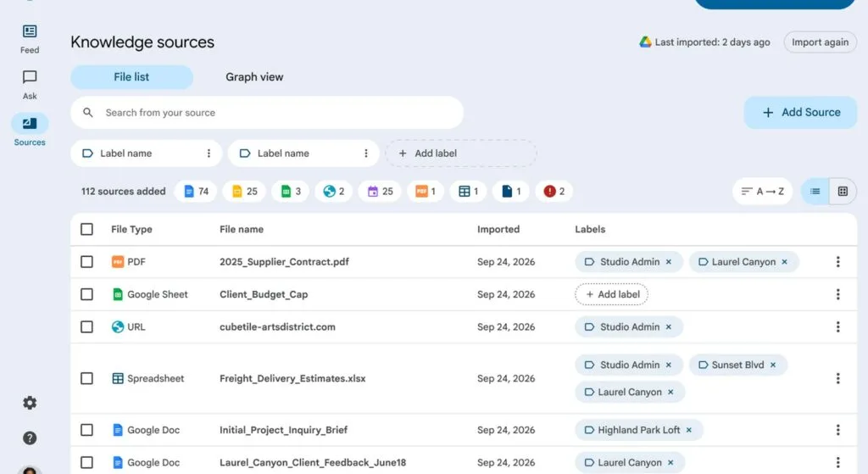Click the search magnifier icon
The width and height of the screenshot is (868, 474).
point(87,113)
